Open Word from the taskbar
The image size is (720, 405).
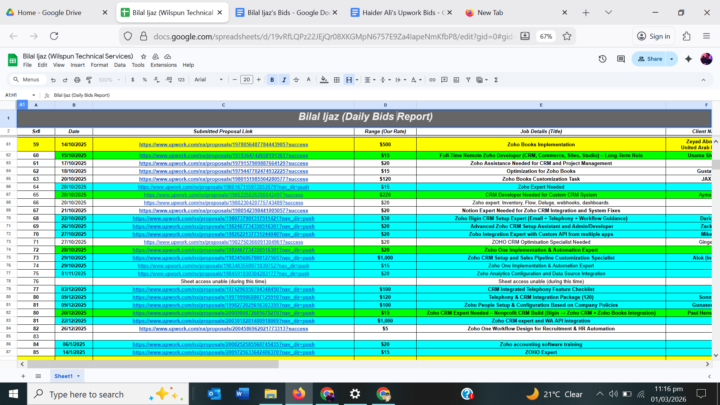[x=242, y=394]
